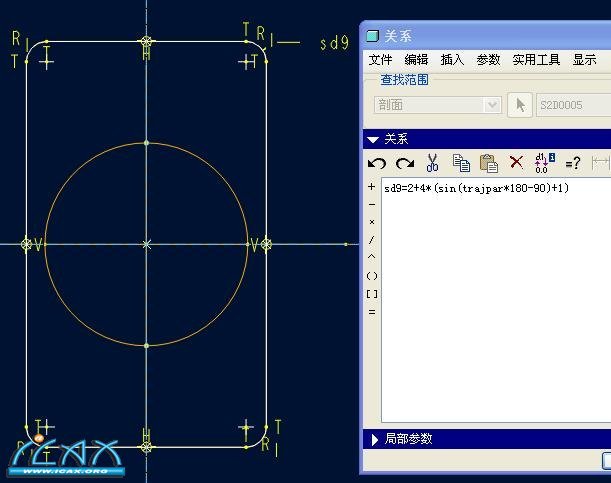
Task: Click the Paste clipboard icon
Action: point(488,163)
